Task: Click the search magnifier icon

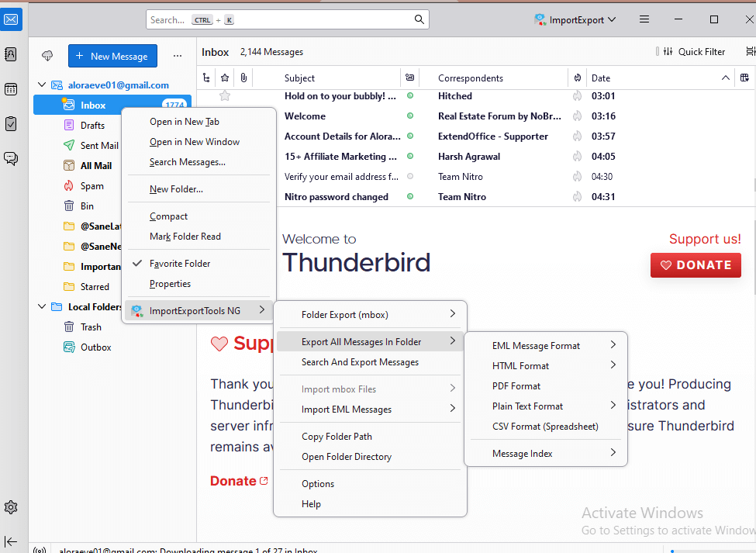Action: point(419,19)
